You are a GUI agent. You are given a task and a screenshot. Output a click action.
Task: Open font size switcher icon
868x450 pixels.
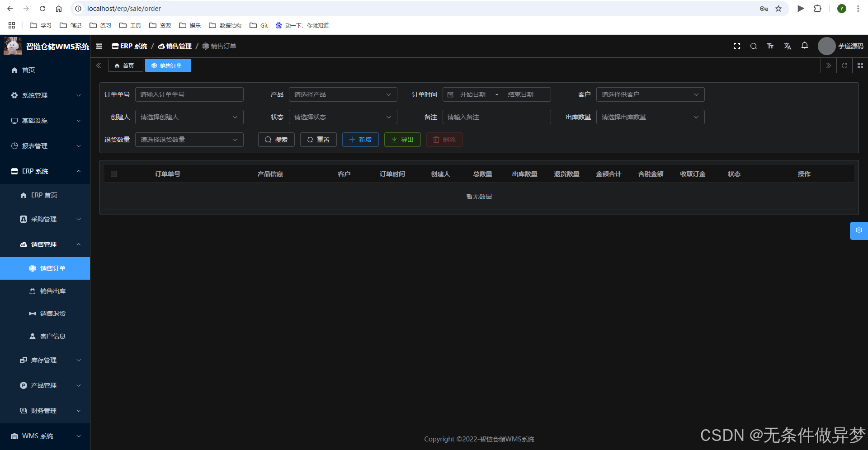[770, 46]
